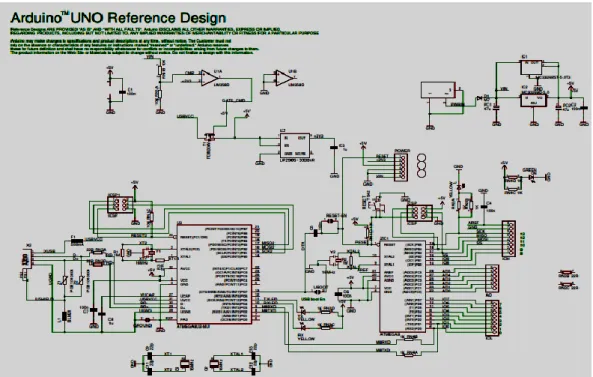Select the ATmega8U2 chip block
Screen dimensions: 593x377
[214, 274]
